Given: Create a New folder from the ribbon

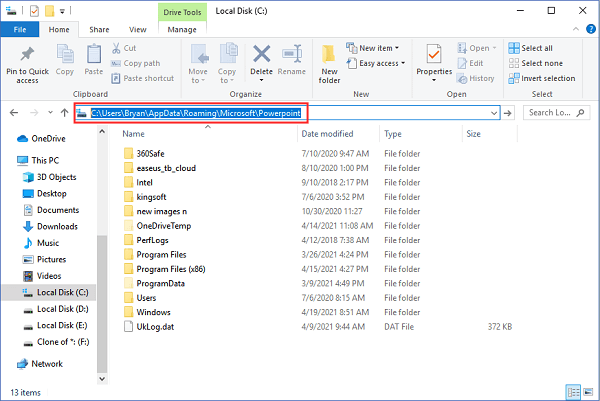Looking at the screenshot, I should (x=330, y=62).
